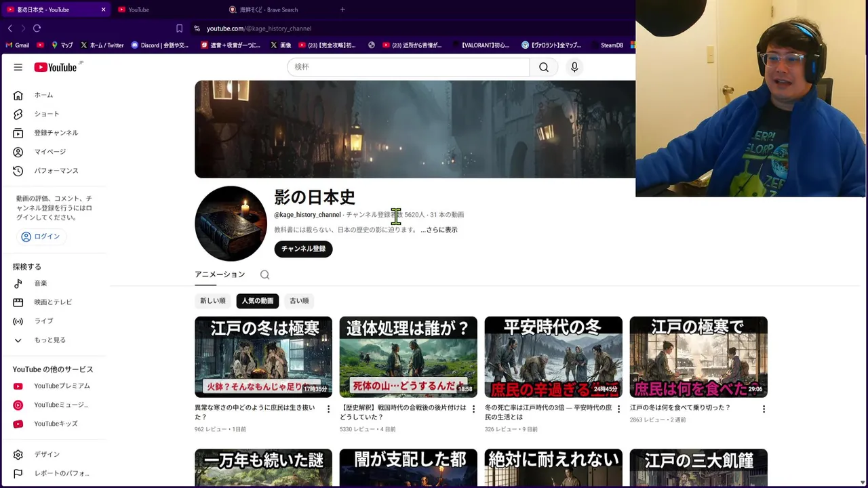
Task: Click the channel banner image
Action: pos(415,129)
